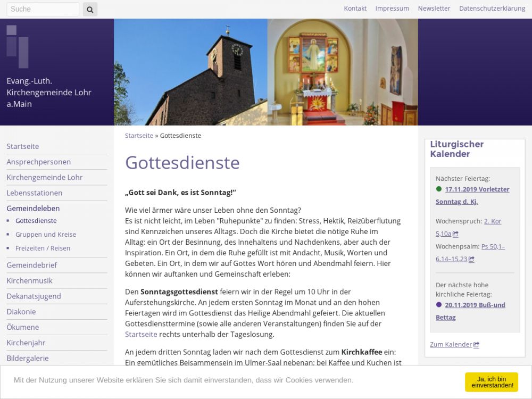The image size is (532, 399).
Task: Expand the Gemeindeleben navigation section
Action: pyautogui.click(x=33, y=209)
